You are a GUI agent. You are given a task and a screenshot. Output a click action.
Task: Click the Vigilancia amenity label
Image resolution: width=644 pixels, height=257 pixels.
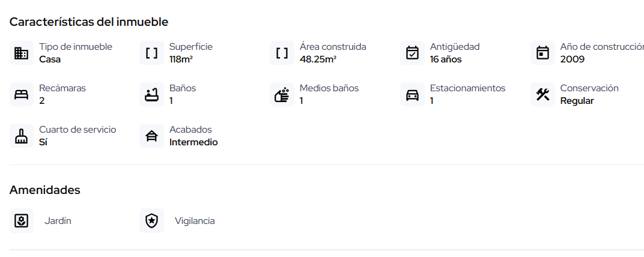[x=195, y=221]
